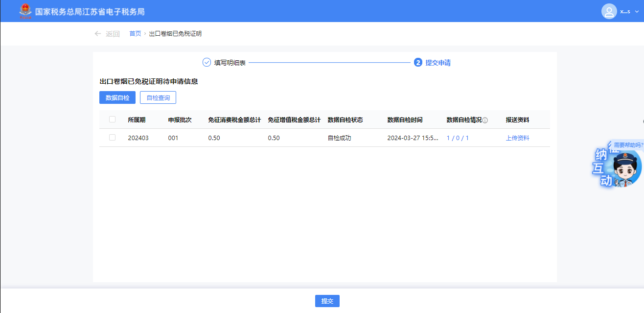This screenshot has width=644, height=313.
Task: Click 上传资料 to upload documents
Action: pos(517,138)
